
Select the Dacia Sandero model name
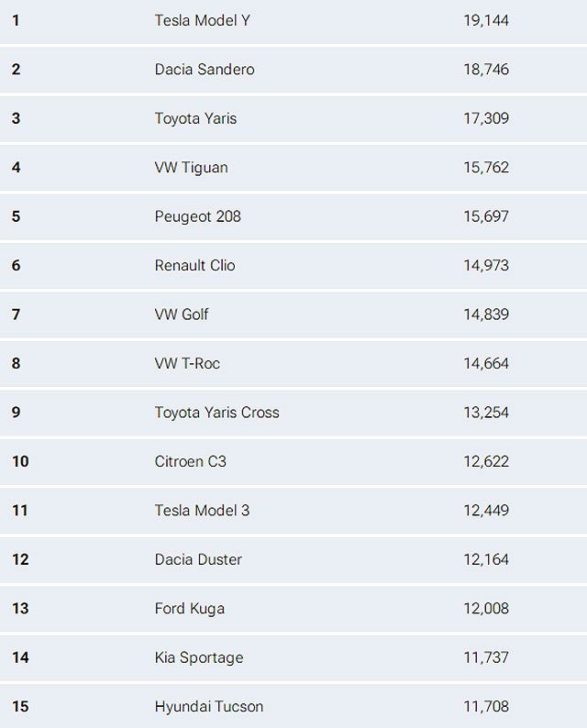coord(205,70)
